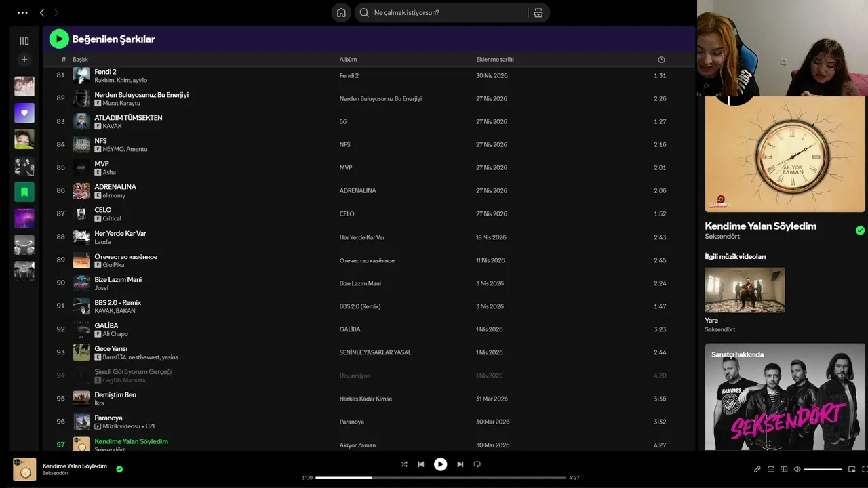Click the now-playing cover in bottom bar
The width and height of the screenshot is (868, 488).
[24, 469]
